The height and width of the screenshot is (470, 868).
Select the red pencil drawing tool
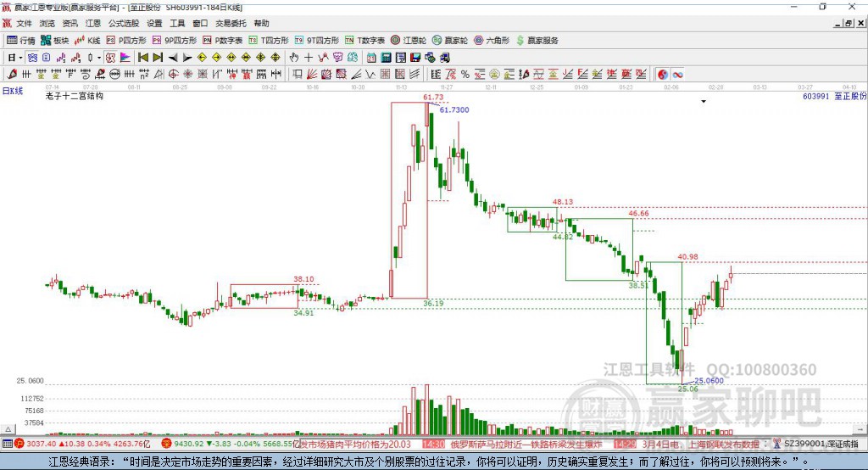(x=12, y=75)
